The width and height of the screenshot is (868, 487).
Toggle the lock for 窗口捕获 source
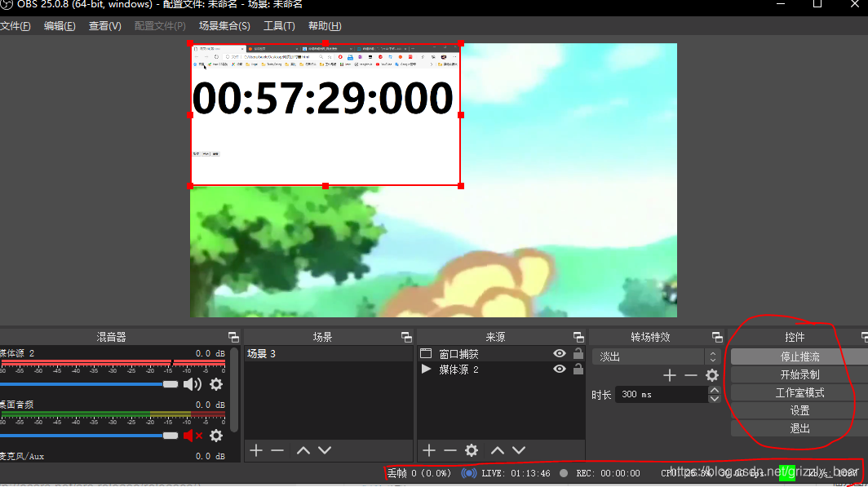click(x=578, y=353)
